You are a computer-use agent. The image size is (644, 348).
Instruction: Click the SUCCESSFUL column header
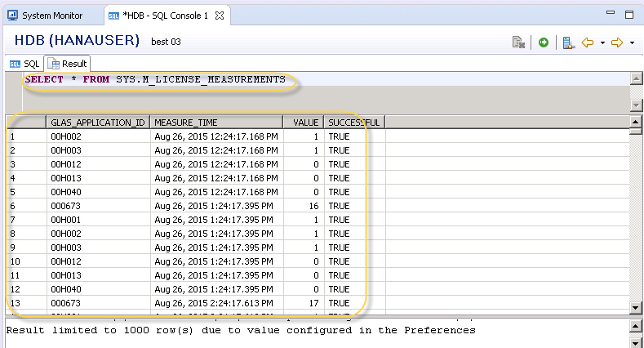[353, 123]
